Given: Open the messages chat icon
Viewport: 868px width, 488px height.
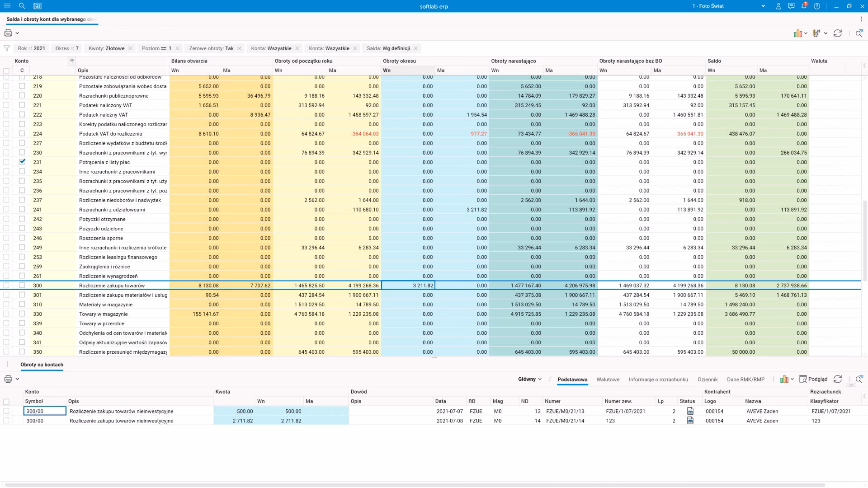Looking at the screenshot, I should tap(791, 6).
